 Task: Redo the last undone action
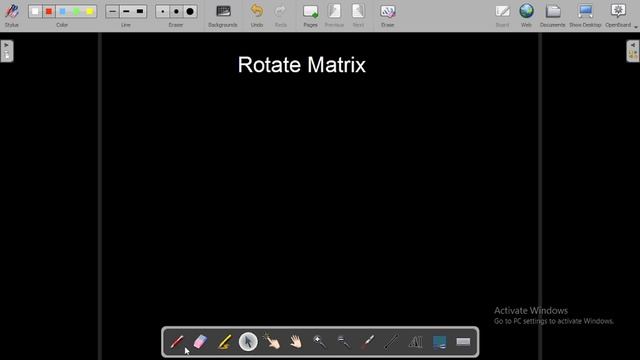(280, 15)
